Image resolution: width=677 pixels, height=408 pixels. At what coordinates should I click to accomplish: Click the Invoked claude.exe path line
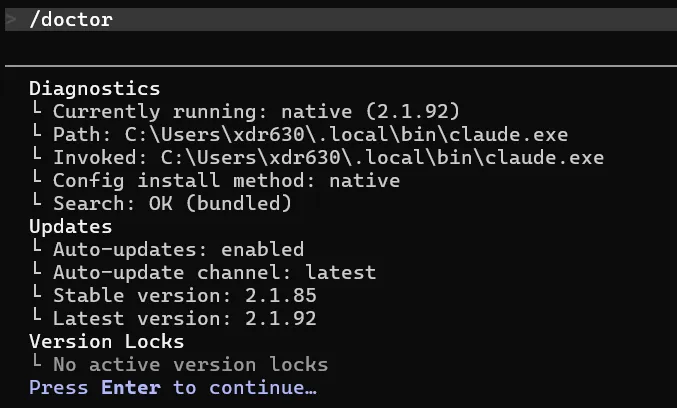[328, 158]
